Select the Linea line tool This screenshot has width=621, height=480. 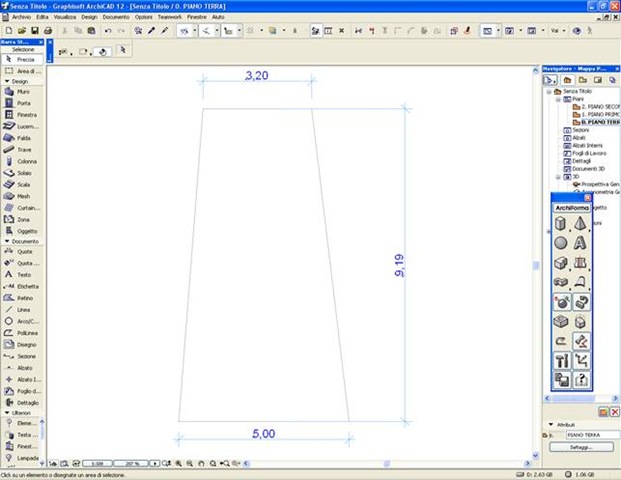(23, 310)
